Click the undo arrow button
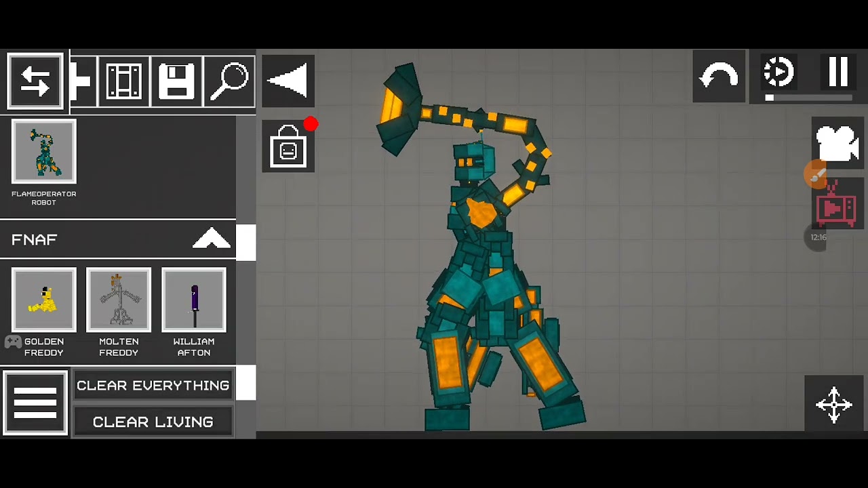Screen dimensions: 868x488 point(719,76)
